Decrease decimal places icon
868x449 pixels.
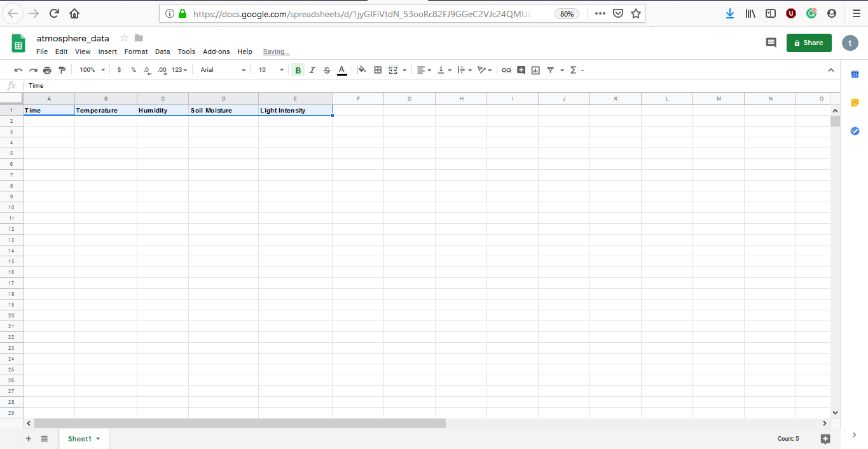(x=147, y=70)
